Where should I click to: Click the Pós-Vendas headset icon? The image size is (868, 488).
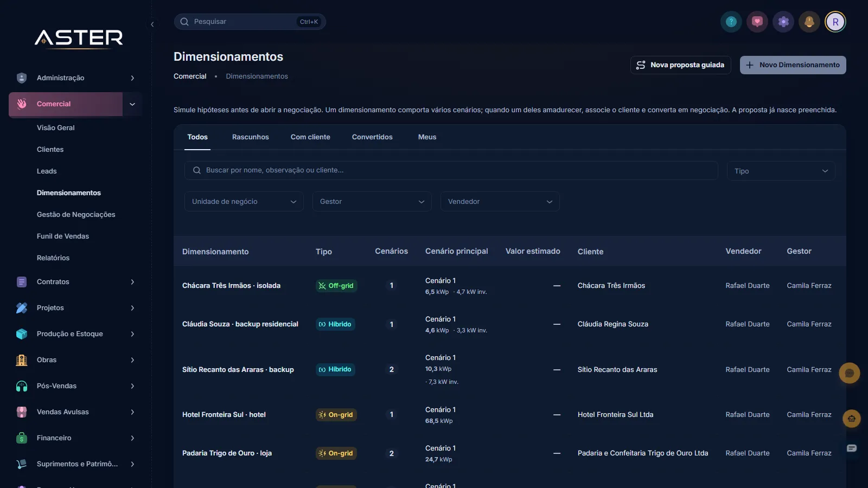pos(22,386)
